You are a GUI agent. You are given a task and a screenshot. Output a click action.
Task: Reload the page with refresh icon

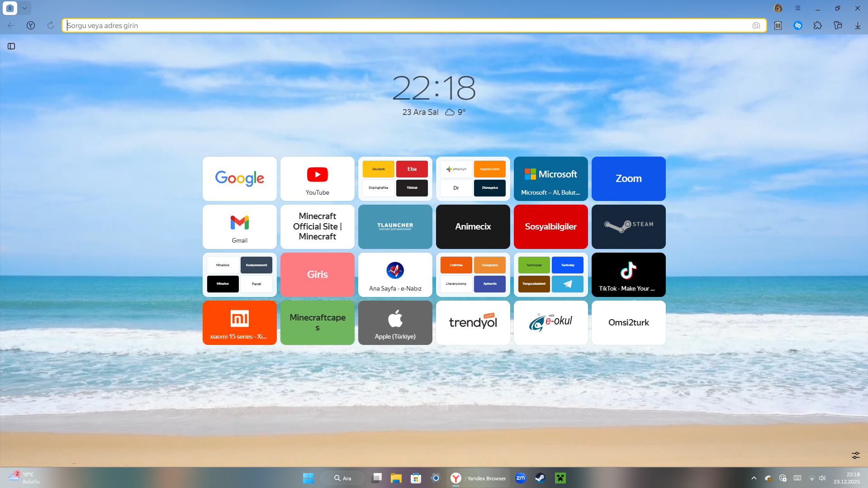tap(51, 25)
